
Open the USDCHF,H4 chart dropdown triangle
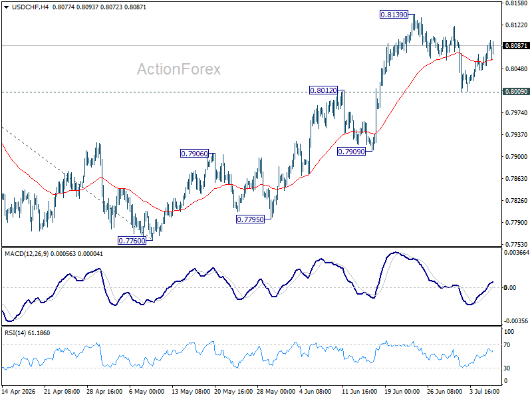point(7,7)
